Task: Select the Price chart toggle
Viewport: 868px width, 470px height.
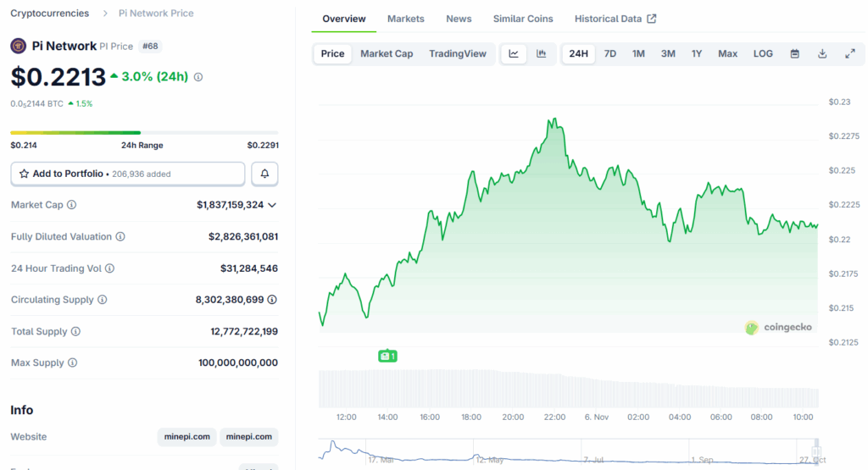Action: (x=332, y=53)
